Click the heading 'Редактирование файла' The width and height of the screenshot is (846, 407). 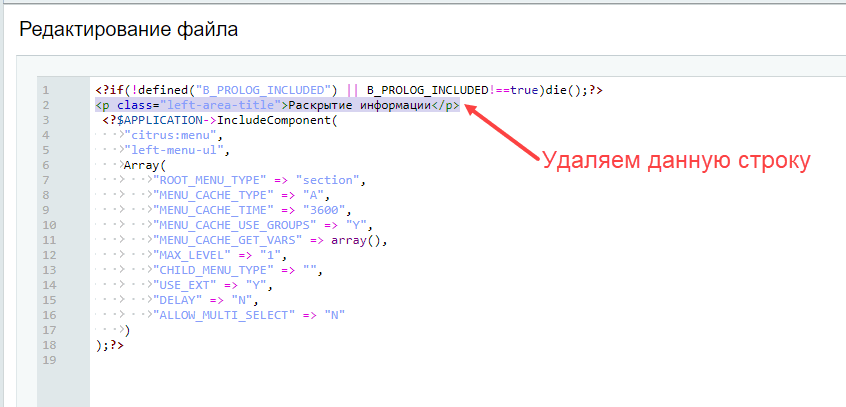coord(128,29)
